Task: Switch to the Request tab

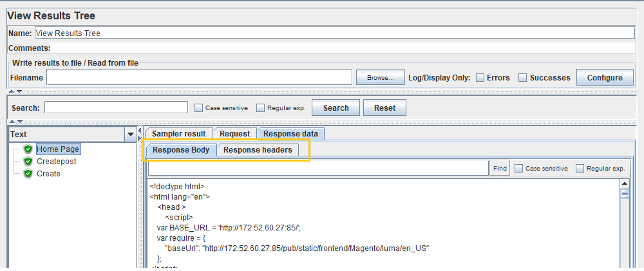Action: coord(234,133)
